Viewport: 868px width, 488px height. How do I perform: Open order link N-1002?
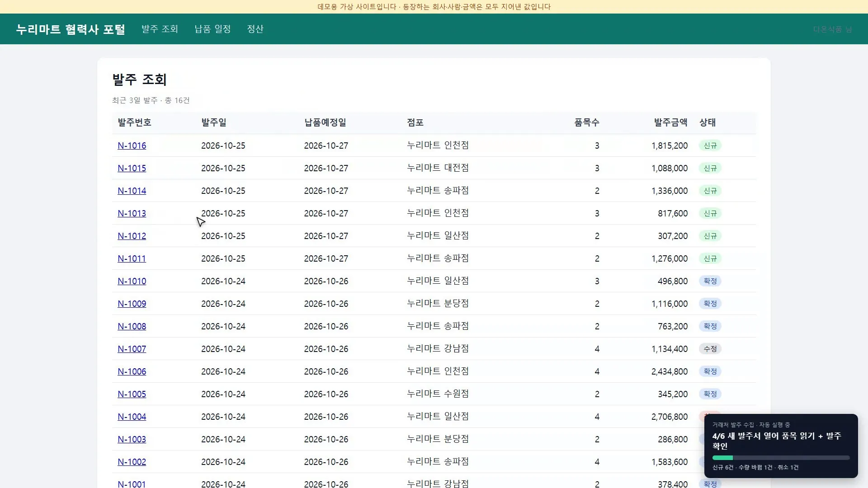tap(132, 462)
